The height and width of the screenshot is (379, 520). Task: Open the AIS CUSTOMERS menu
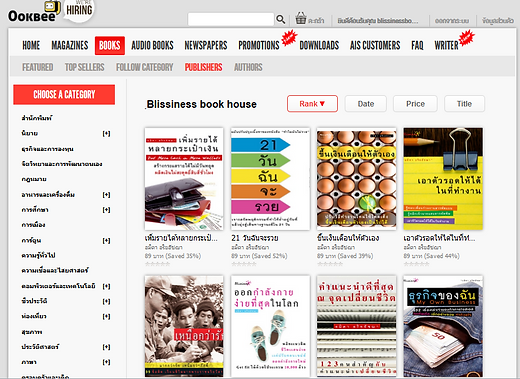click(x=375, y=45)
